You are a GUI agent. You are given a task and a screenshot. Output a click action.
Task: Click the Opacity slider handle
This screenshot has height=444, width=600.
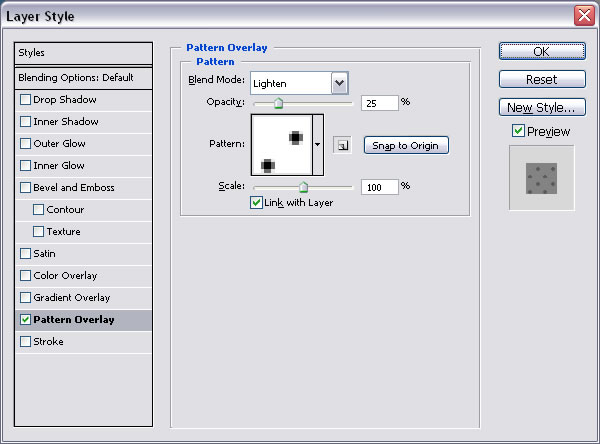pyautogui.click(x=279, y=103)
